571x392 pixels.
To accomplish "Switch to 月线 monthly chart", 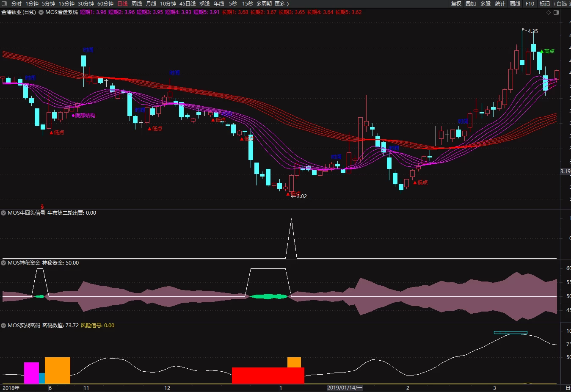I will click(x=151, y=4).
